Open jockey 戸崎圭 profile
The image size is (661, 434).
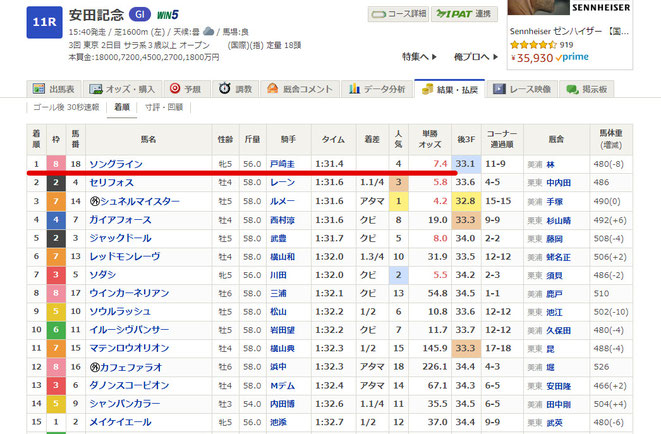pyautogui.click(x=282, y=164)
